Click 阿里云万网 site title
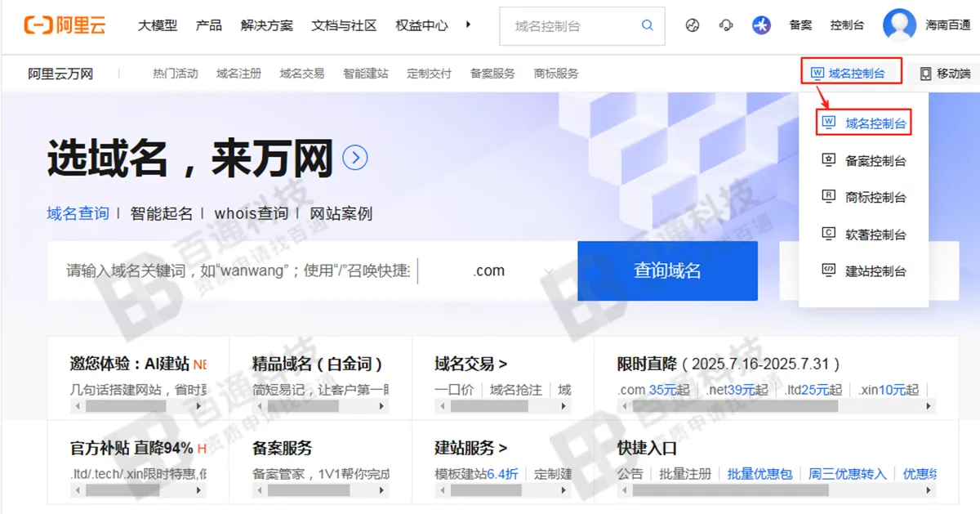Viewport: 980px width, 514px height. [60, 74]
